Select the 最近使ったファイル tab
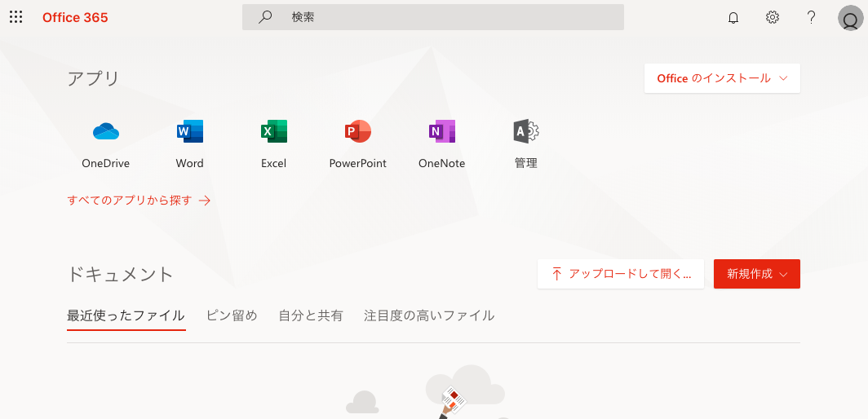This screenshot has width=868, height=419. point(126,316)
